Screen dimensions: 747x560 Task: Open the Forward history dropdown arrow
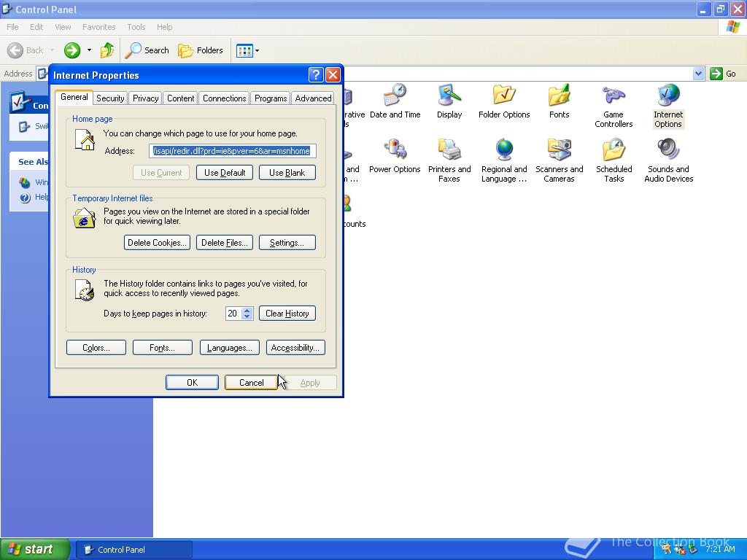(x=89, y=50)
